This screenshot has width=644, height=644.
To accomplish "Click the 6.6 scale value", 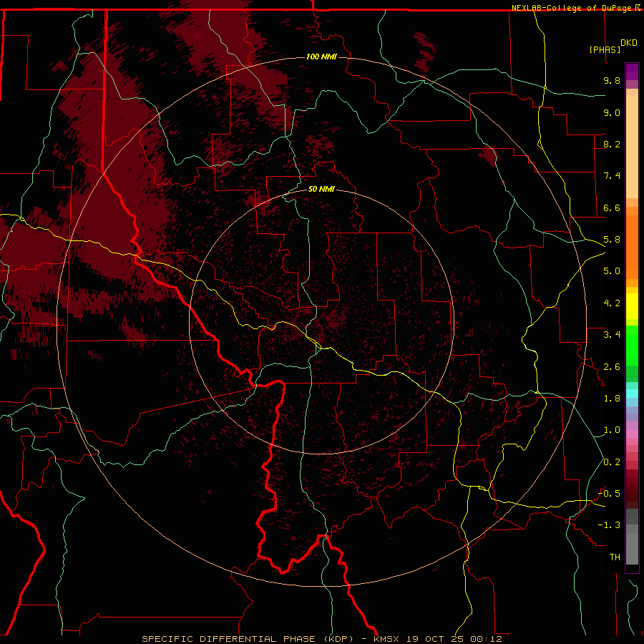I will (612, 208).
